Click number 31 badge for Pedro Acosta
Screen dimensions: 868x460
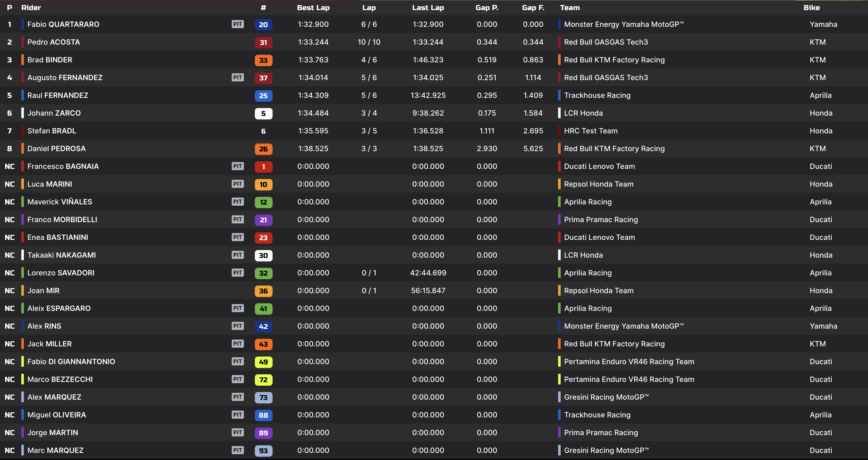coord(263,42)
